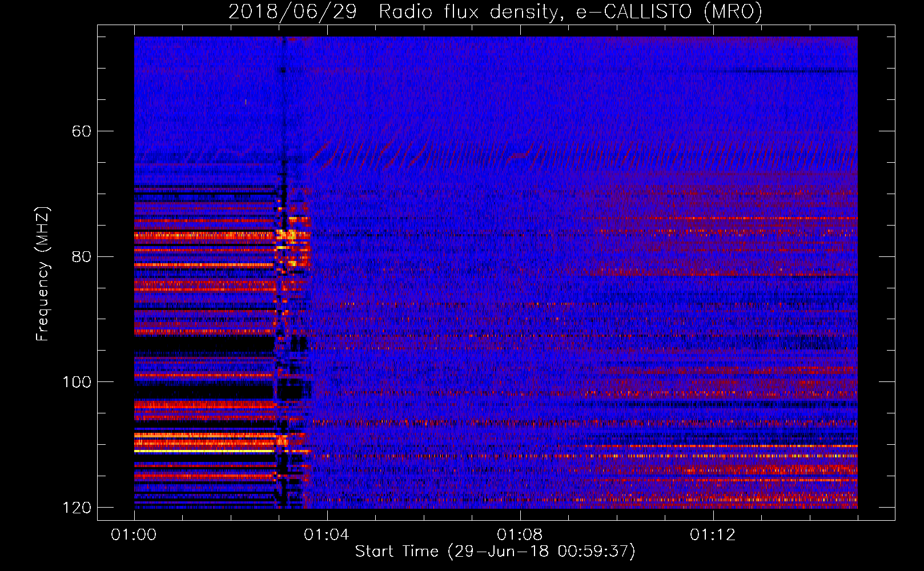Click the 'Frequency (MHZ)' axis label
The width and height of the screenshot is (924, 571).
pyautogui.click(x=43, y=274)
